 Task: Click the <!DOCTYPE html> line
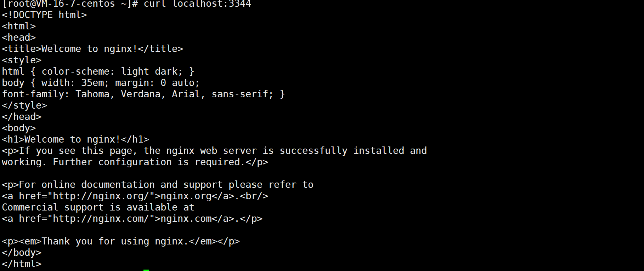pyautogui.click(x=44, y=15)
